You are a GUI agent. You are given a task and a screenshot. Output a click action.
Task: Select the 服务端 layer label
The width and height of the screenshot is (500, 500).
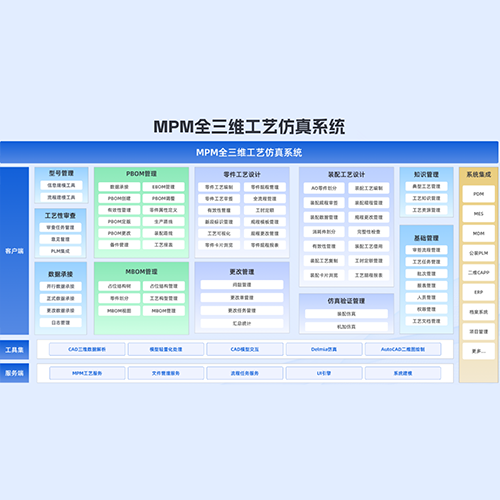tap(14, 373)
